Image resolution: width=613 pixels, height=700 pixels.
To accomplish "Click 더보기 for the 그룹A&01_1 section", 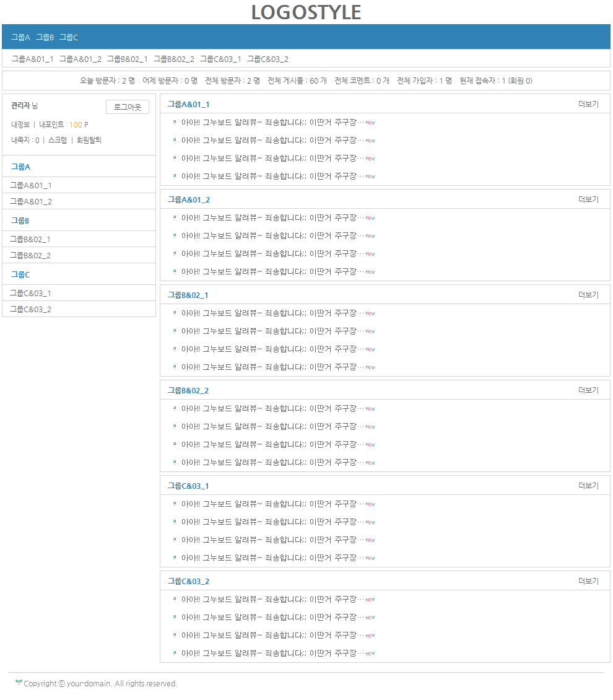I will point(588,104).
